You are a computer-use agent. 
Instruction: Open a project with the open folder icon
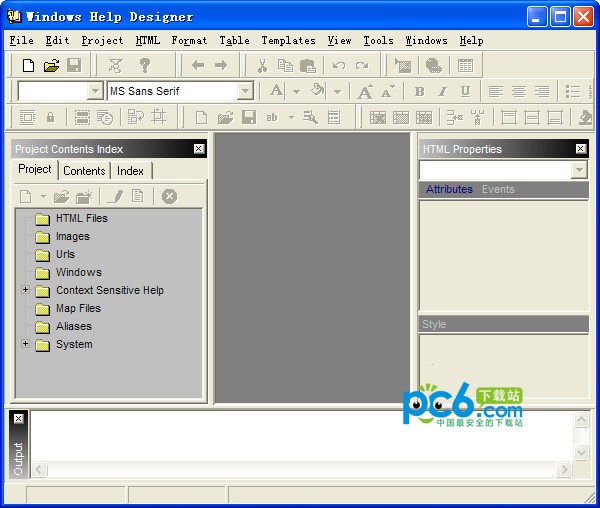[51, 65]
